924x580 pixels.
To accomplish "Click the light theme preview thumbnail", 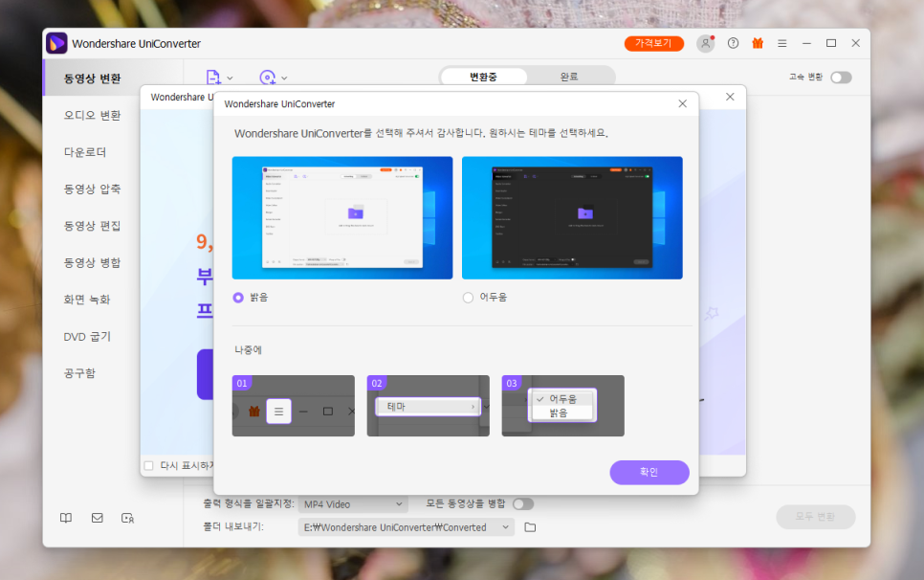I will pos(342,217).
